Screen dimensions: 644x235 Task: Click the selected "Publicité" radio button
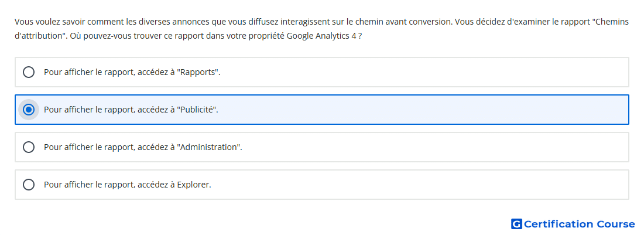[28, 110]
